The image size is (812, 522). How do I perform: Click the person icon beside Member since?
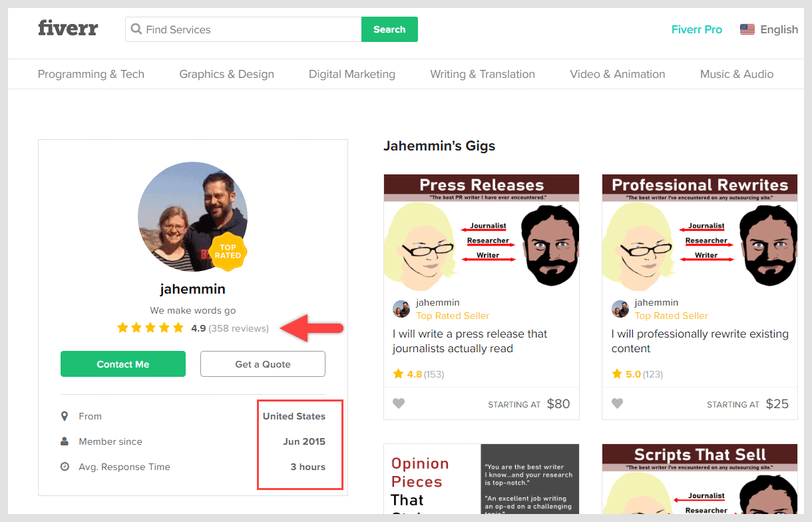click(x=65, y=441)
